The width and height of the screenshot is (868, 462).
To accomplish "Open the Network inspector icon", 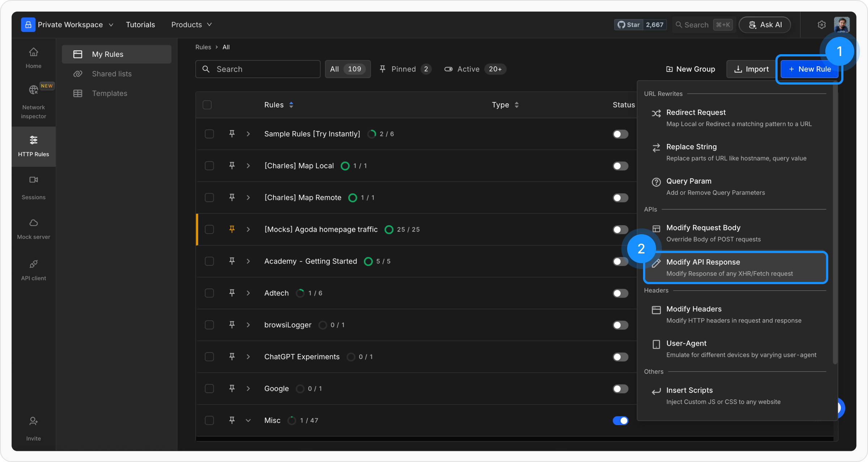I will point(33,90).
